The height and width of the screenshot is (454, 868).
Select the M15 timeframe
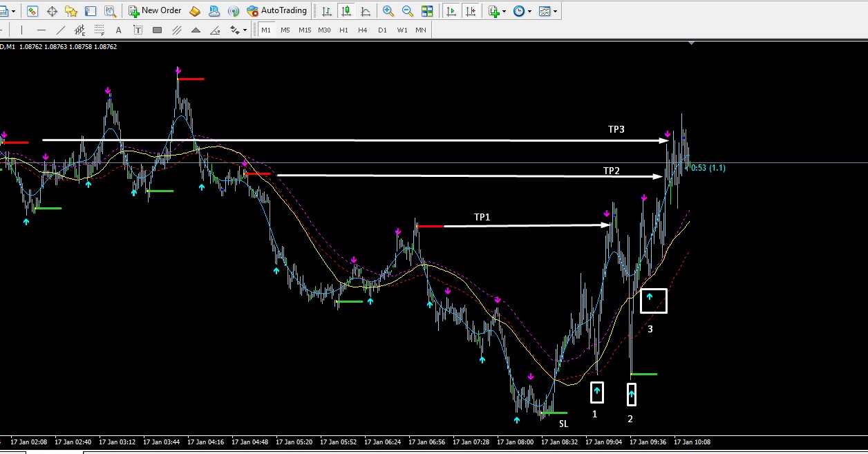tap(305, 30)
